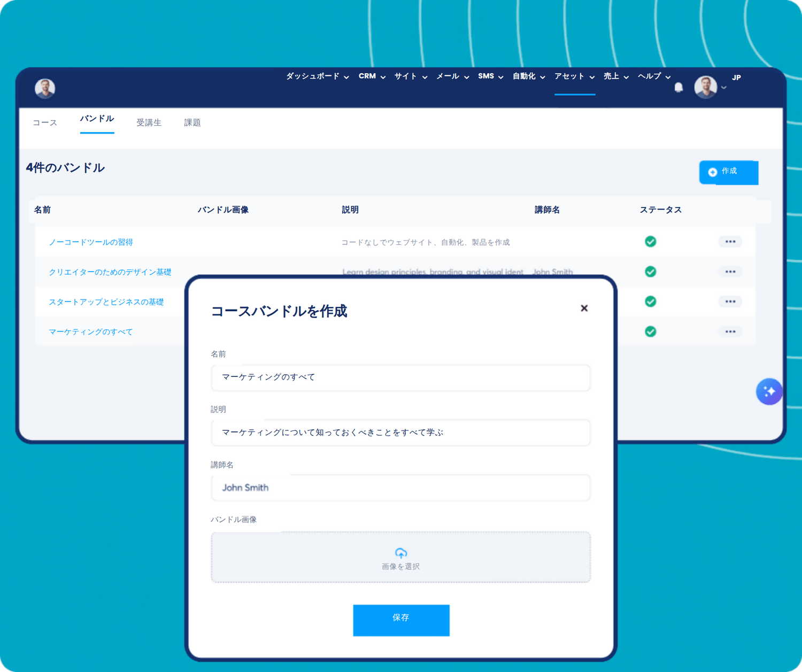This screenshot has width=802, height=672.
Task: Expand the CRM dropdown menu
Action: pos(372,76)
